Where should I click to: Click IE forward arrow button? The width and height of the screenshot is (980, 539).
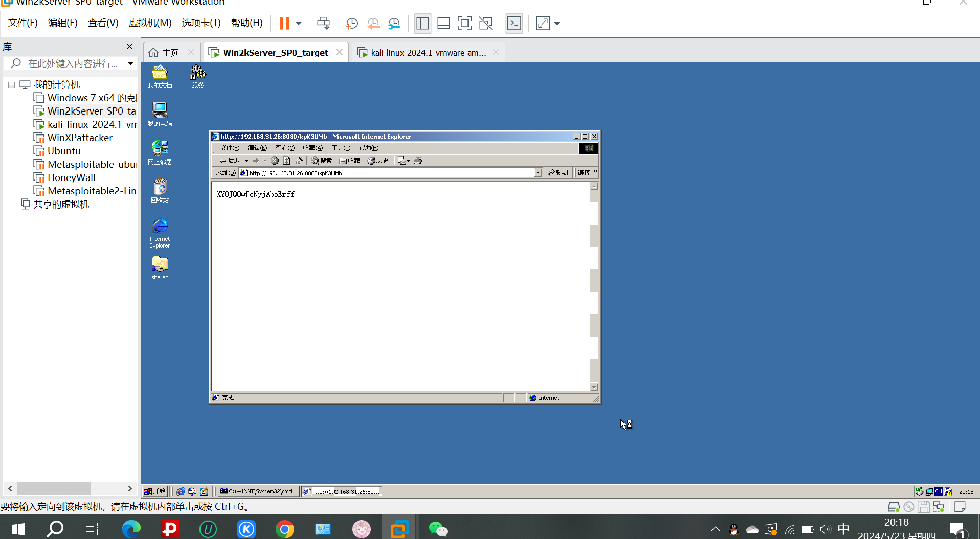click(255, 161)
